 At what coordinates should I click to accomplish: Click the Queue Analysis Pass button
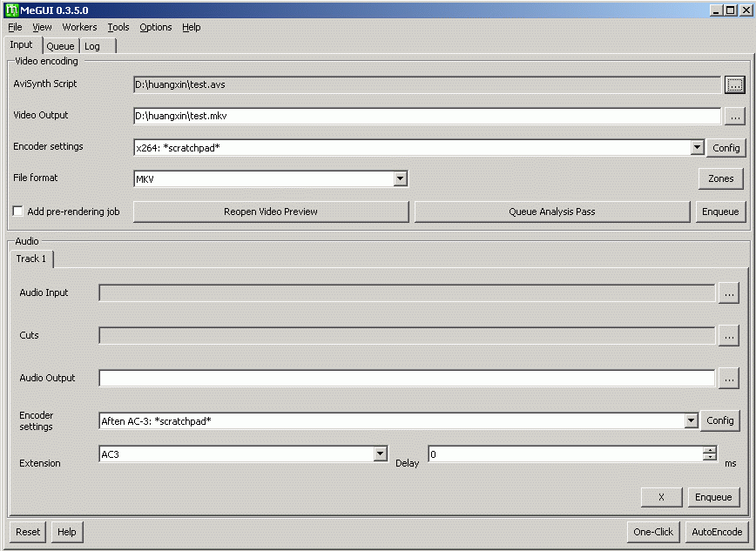[x=551, y=212]
